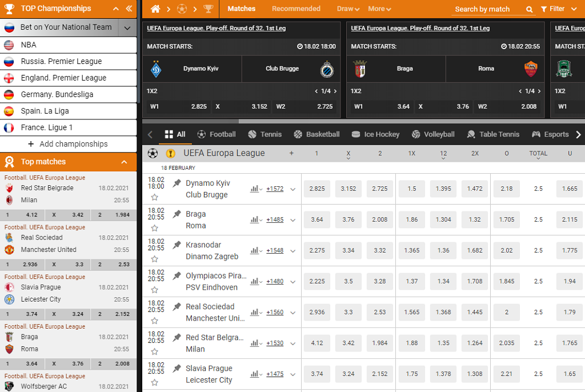585x392 pixels.
Task: Collapse the TOP Championships panel
Action: pos(116,9)
